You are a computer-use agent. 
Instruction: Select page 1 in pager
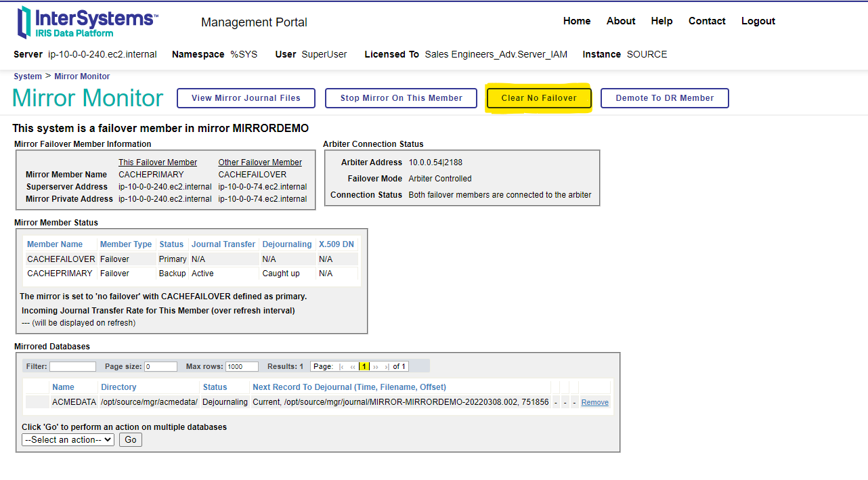364,367
